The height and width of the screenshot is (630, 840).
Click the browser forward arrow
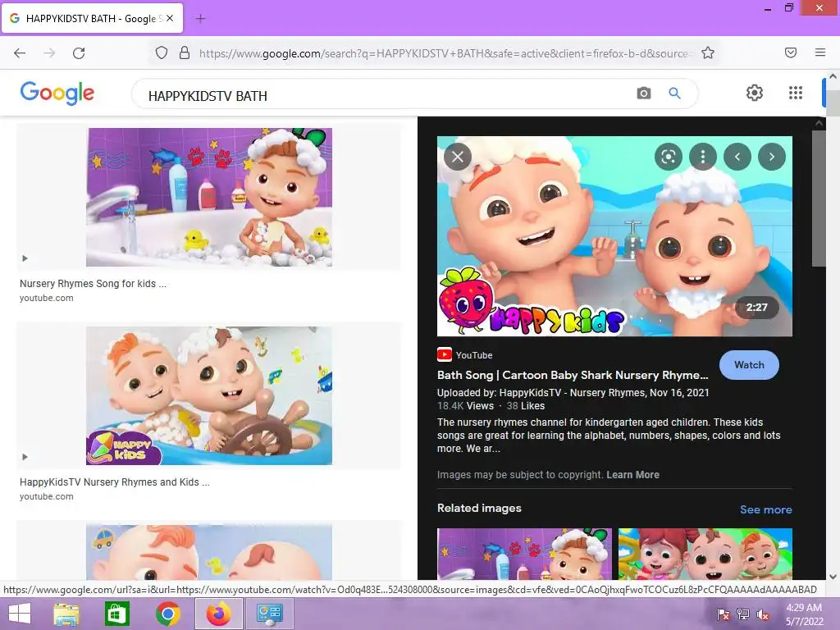pos(49,53)
